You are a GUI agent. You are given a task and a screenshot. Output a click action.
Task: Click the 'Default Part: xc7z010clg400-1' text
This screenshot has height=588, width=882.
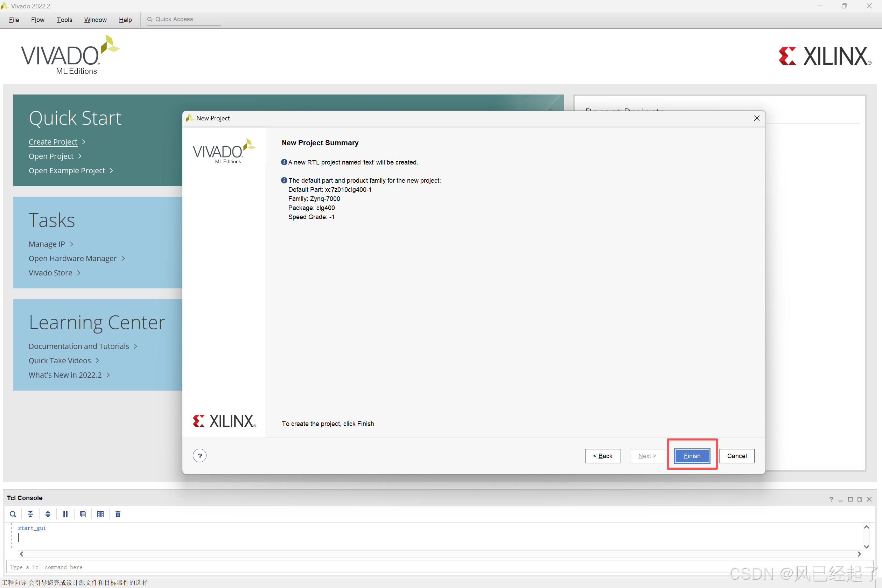pos(330,189)
